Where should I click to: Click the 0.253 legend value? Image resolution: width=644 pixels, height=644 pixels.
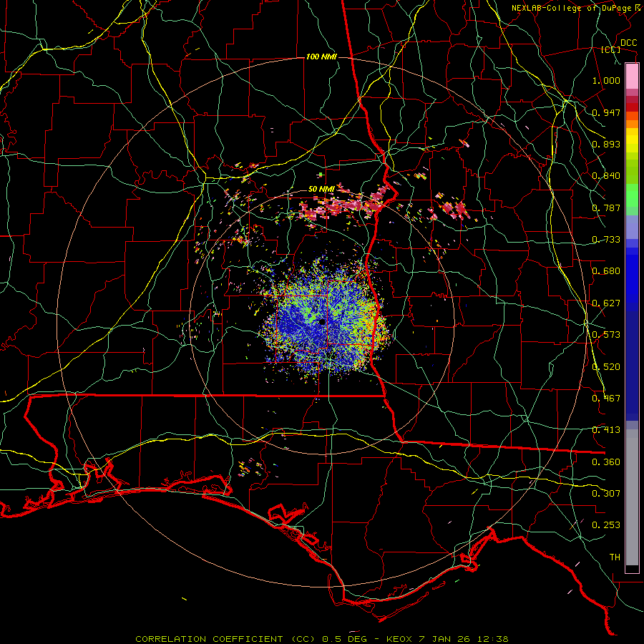point(606,525)
